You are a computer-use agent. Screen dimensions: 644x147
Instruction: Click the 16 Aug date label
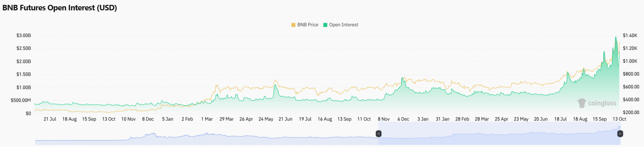(325, 119)
